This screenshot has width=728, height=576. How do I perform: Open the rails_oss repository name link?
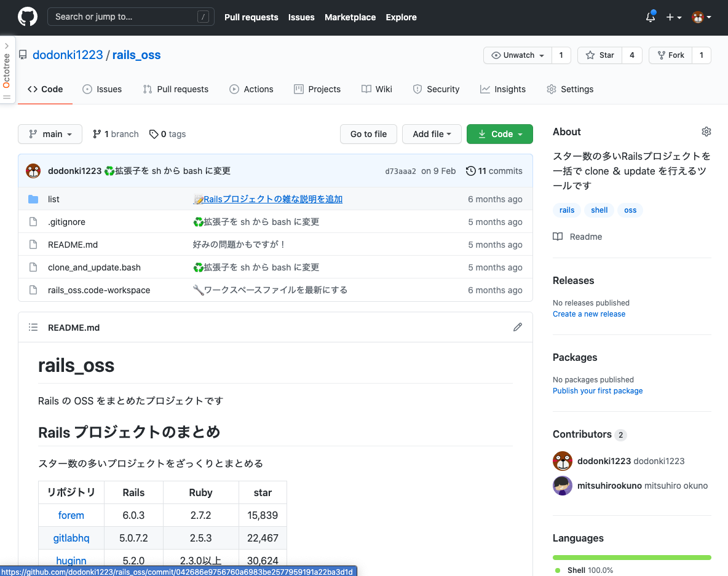point(136,55)
